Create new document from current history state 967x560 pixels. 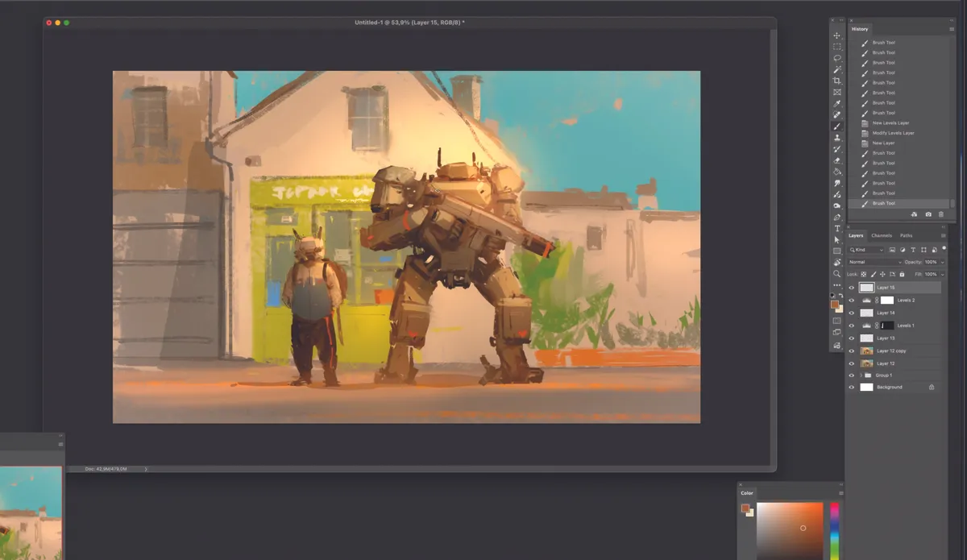[x=915, y=214]
